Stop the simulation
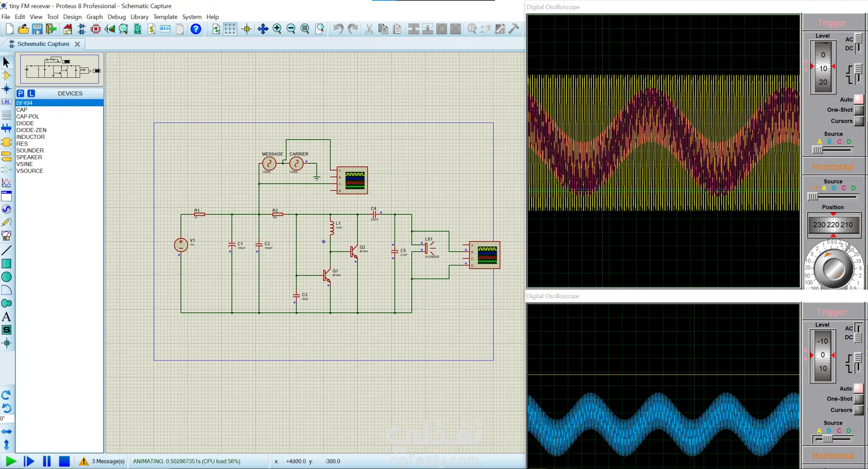 click(x=64, y=461)
